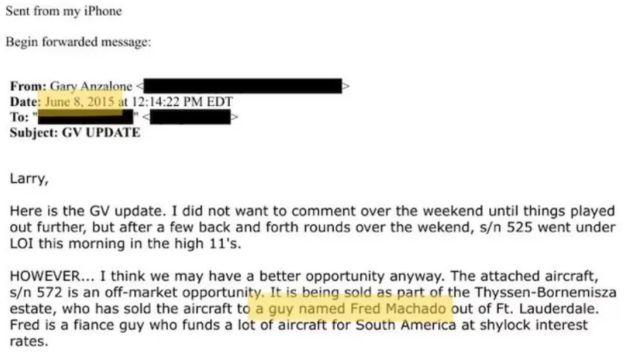Click the sender name Gary Anzalone

pos(91,87)
